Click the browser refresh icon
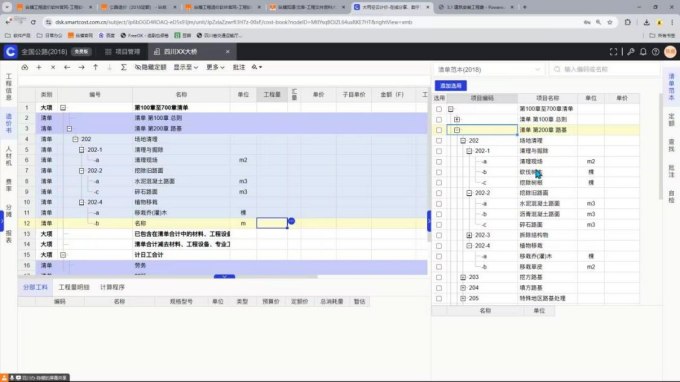680x382 pixels. [33, 22]
